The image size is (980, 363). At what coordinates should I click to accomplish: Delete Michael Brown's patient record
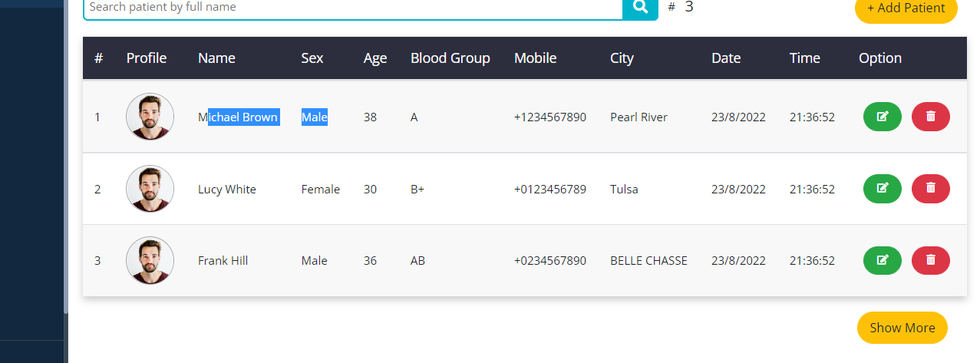coord(930,117)
